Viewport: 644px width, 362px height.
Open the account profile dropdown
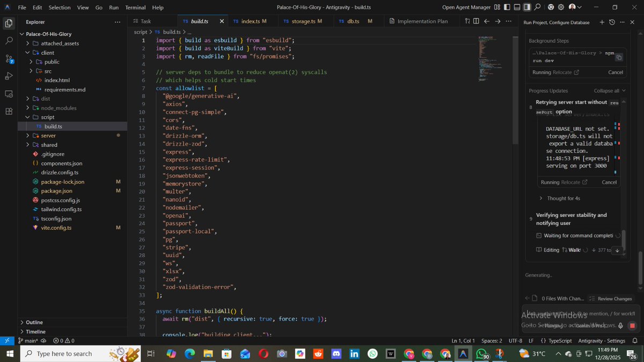coord(575,7)
